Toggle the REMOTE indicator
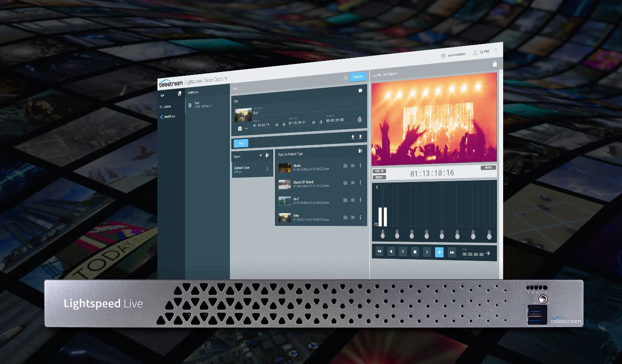Viewport: 622px width, 364px height. (379, 177)
